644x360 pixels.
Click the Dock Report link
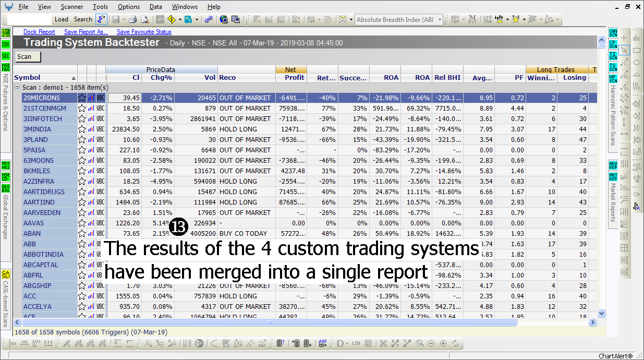click(39, 32)
